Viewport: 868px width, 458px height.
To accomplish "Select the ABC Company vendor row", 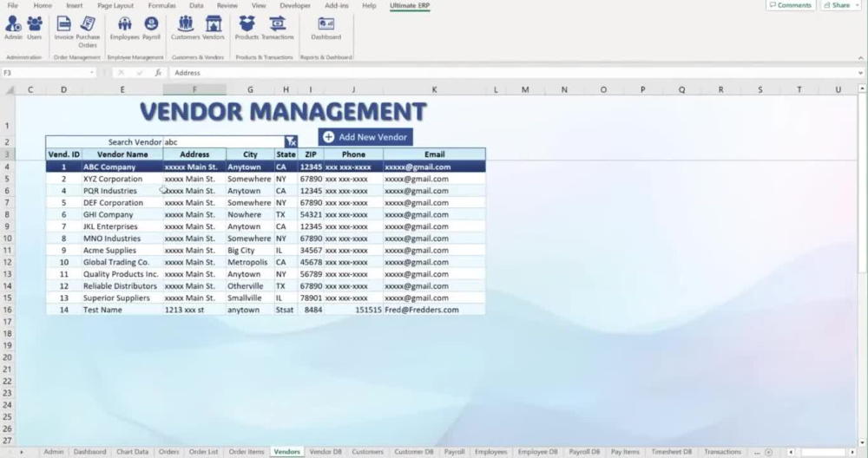I will point(266,167).
